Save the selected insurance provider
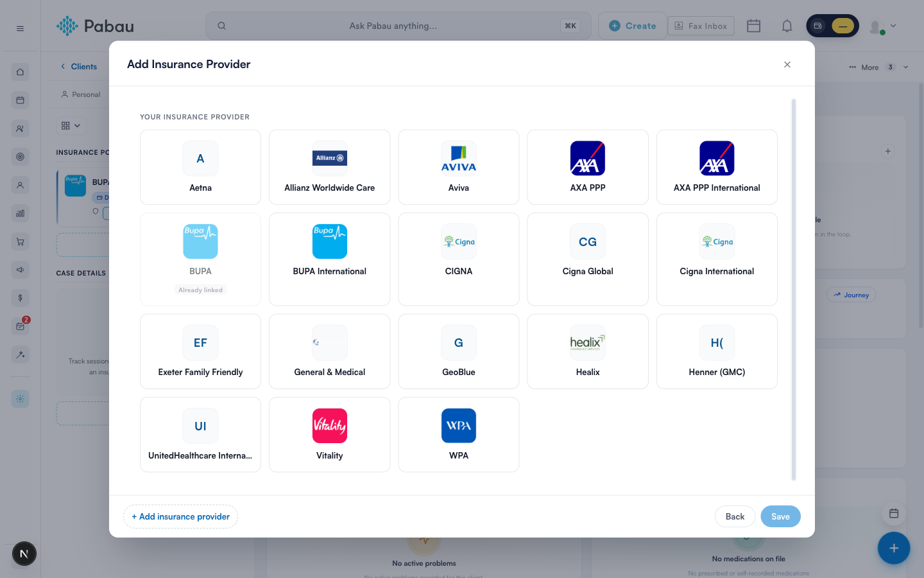This screenshot has height=578, width=924. pos(780,516)
